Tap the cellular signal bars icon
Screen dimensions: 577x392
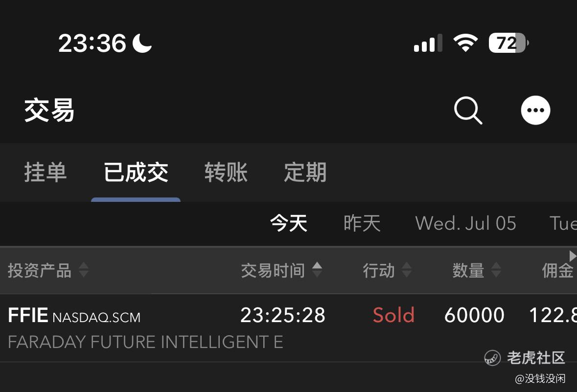[x=428, y=44]
